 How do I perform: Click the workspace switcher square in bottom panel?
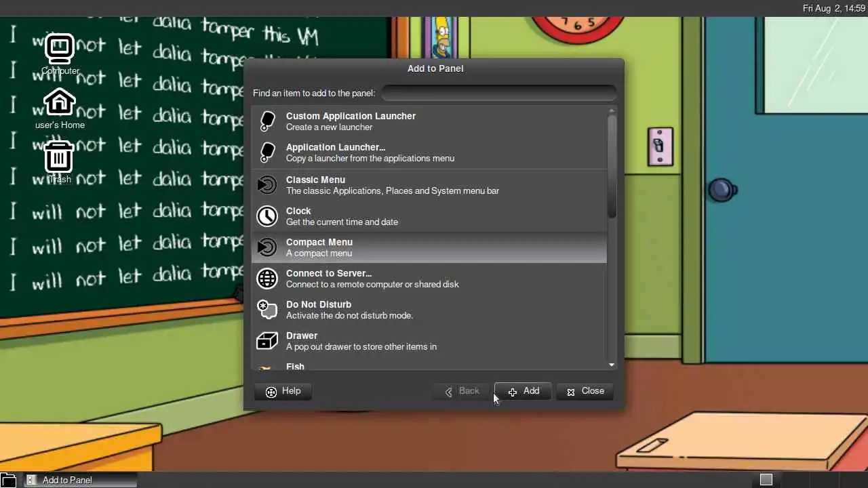(x=766, y=480)
